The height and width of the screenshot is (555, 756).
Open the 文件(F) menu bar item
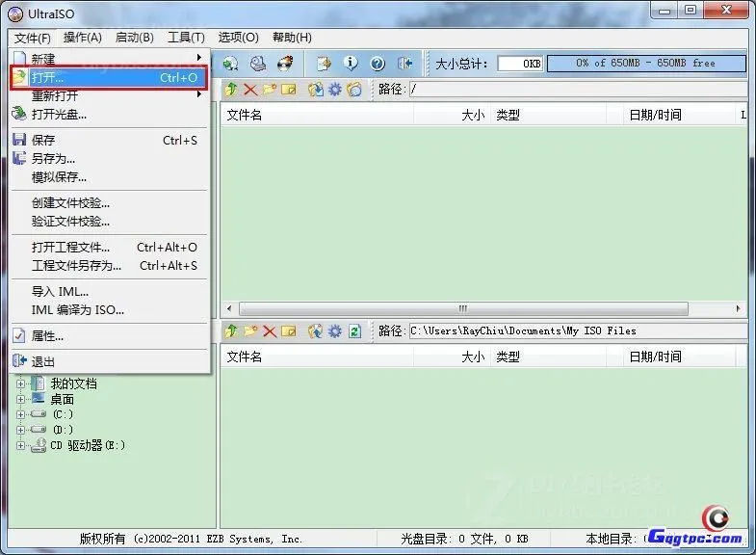click(x=33, y=38)
